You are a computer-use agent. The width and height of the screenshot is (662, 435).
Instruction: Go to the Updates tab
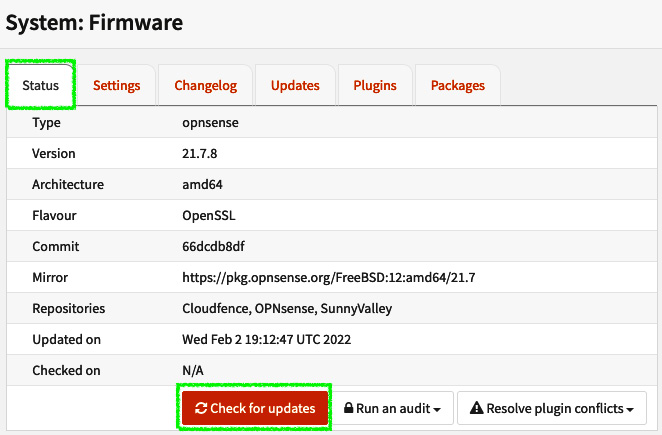(x=295, y=85)
